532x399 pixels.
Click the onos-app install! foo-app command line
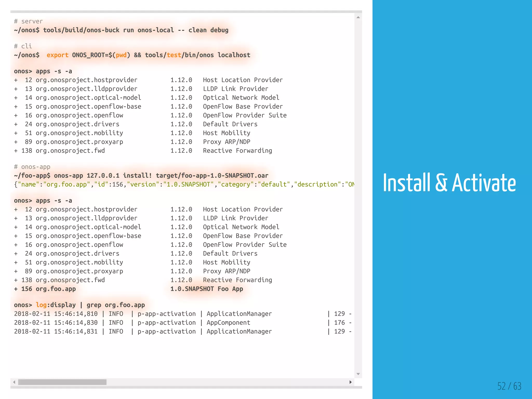pyautogui.click(x=141, y=176)
